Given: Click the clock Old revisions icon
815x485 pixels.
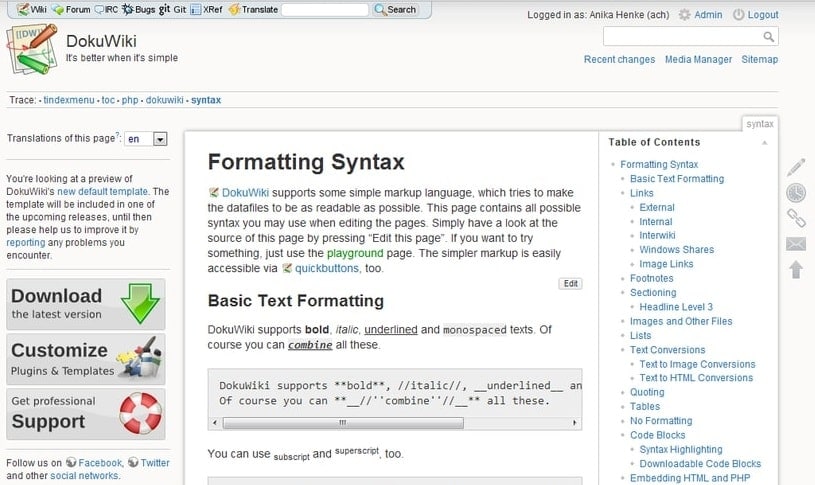Looking at the screenshot, I should pos(796,193).
